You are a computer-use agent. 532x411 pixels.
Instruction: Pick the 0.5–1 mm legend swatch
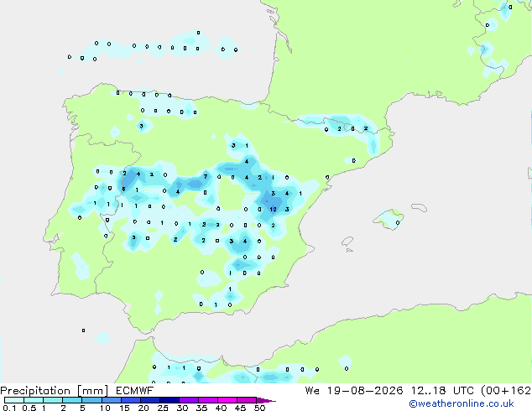tap(34, 400)
